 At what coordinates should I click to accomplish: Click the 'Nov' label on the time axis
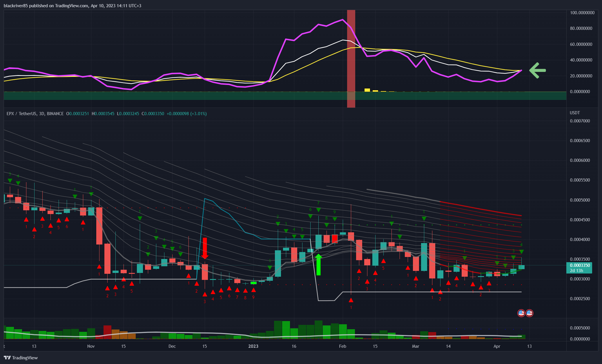tap(91, 346)
